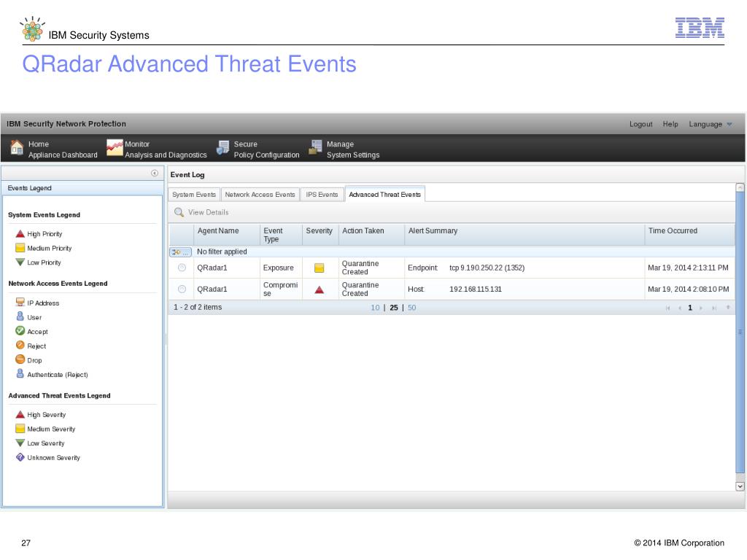Click the event log scrollbar down arrow
The width and height of the screenshot is (747, 560).
click(740, 486)
